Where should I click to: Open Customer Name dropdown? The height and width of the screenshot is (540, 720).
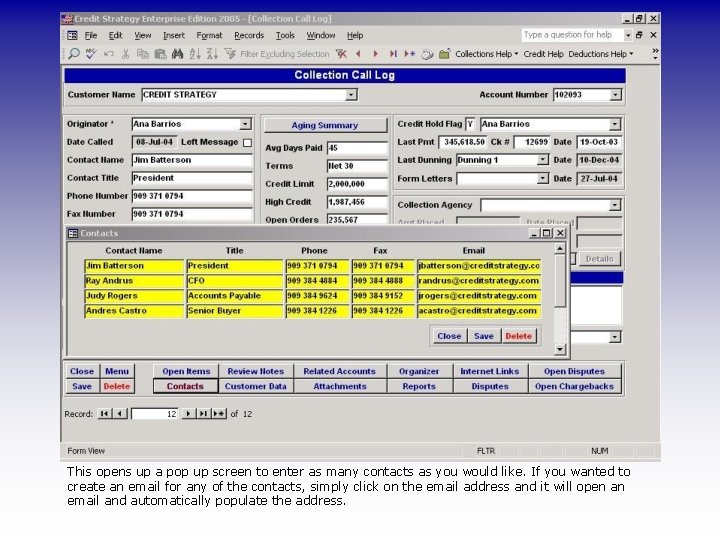(351, 95)
